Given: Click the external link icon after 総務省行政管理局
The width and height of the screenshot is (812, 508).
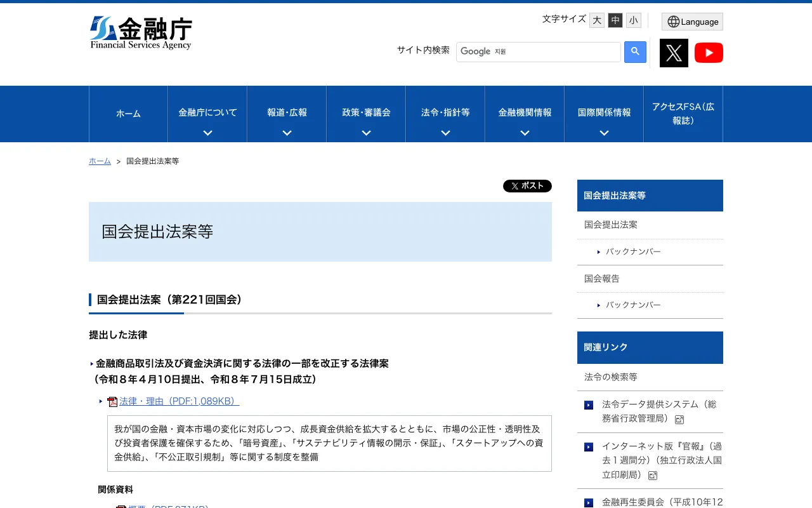Looking at the screenshot, I should [x=679, y=420].
